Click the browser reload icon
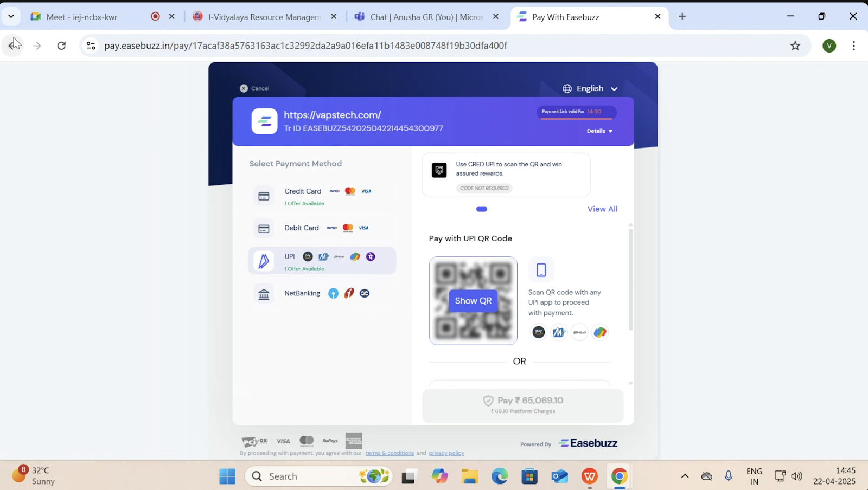 tap(61, 46)
